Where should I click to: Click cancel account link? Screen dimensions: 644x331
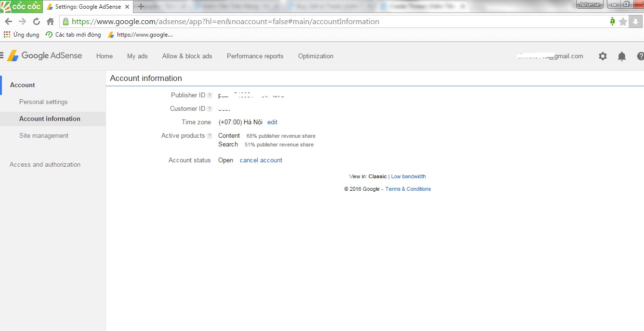(261, 160)
